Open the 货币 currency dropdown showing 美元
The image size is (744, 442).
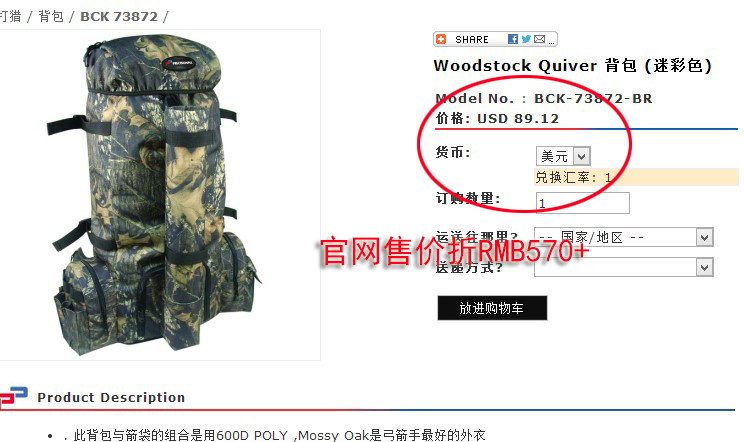coord(563,156)
